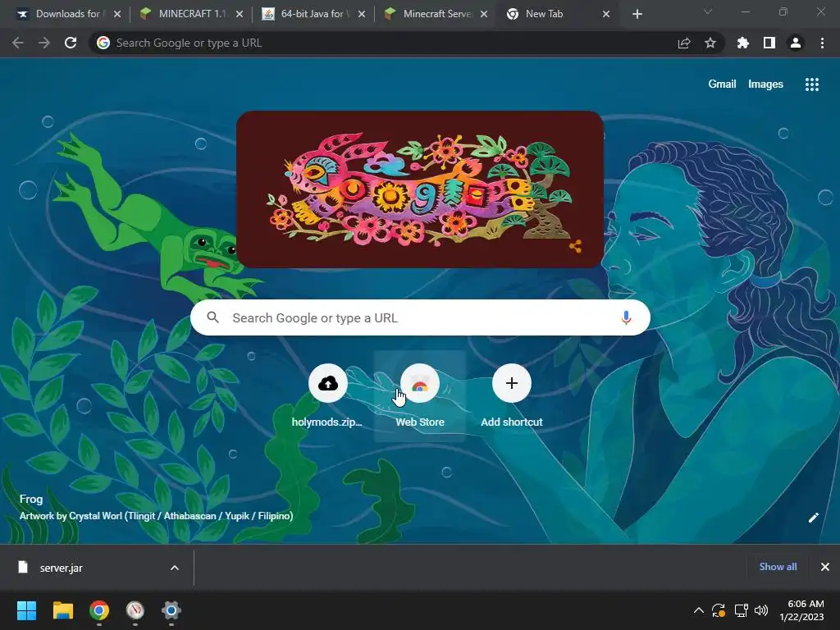
Task: Open the clock and date panel
Action: [802, 610]
